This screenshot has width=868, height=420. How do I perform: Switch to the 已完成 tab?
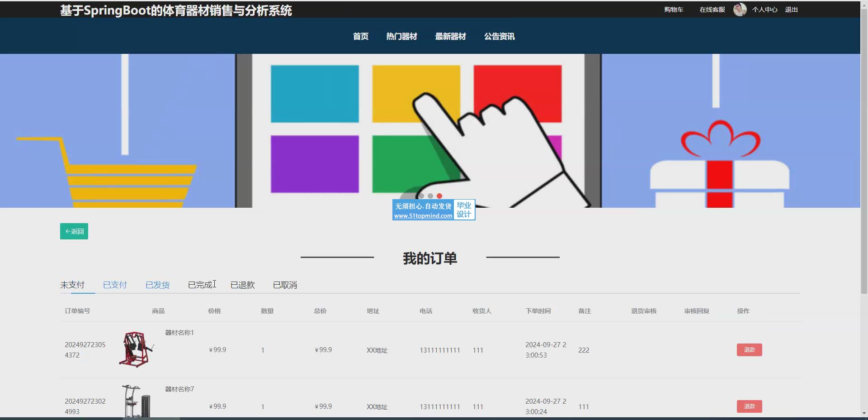[x=200, y=285]
